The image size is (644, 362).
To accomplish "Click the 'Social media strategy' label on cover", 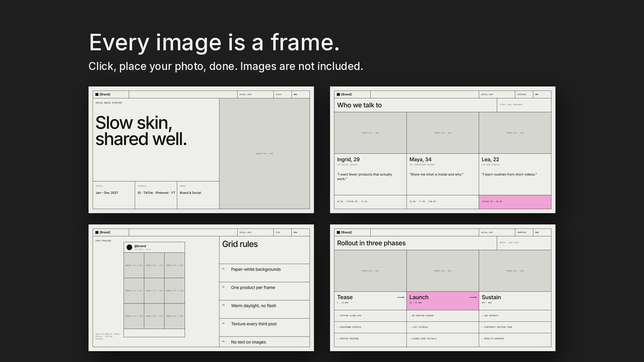I will 109,102.
